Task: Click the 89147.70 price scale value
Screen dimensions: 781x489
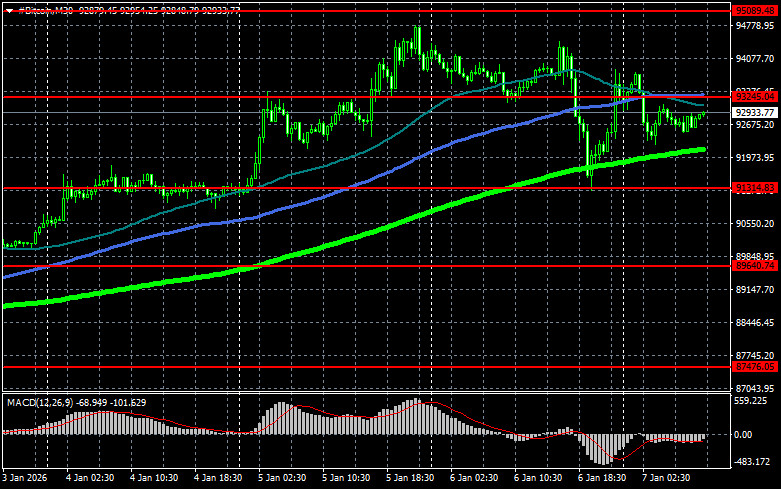Action: [x=755, y=289]
